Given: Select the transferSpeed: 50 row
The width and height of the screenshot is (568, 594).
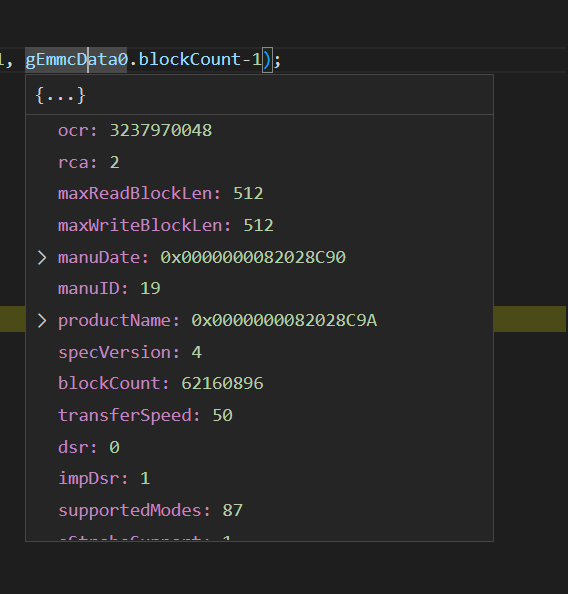Looking at the screenshot, I should pos(259,416).
